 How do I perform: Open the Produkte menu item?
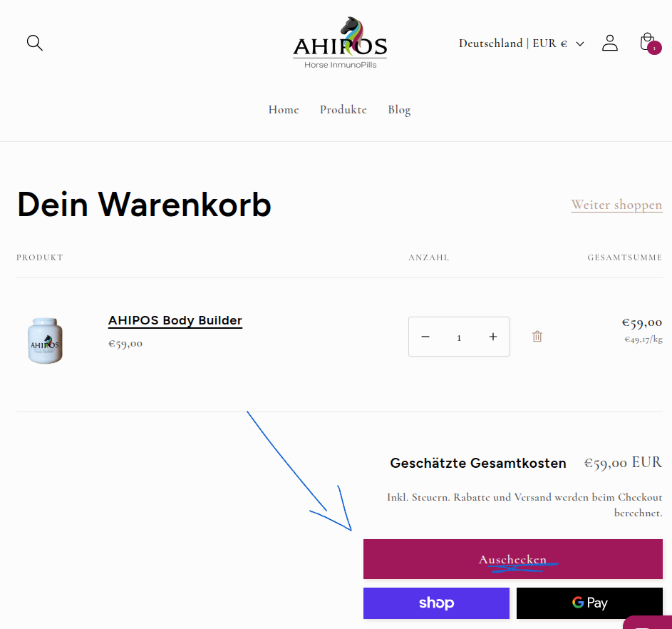pos(343,110)
